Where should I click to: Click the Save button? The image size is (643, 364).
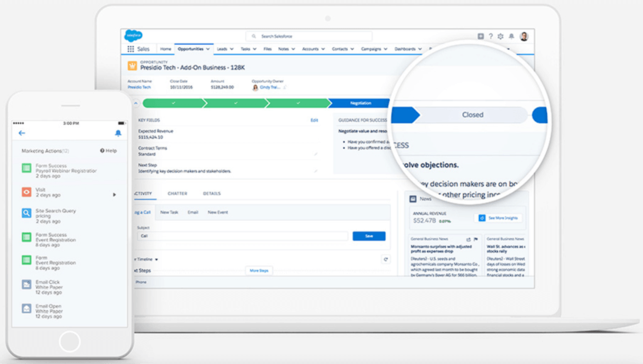(x=369, y=236)
